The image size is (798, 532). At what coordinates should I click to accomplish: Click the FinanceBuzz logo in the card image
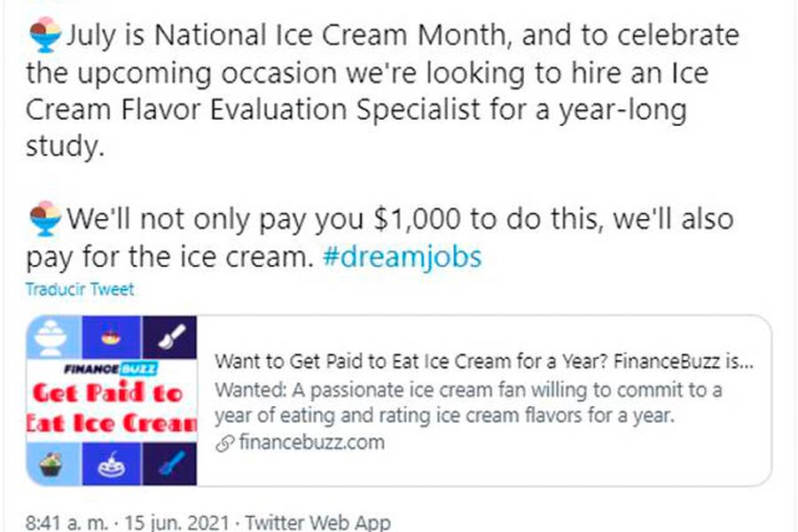[111, 369]
